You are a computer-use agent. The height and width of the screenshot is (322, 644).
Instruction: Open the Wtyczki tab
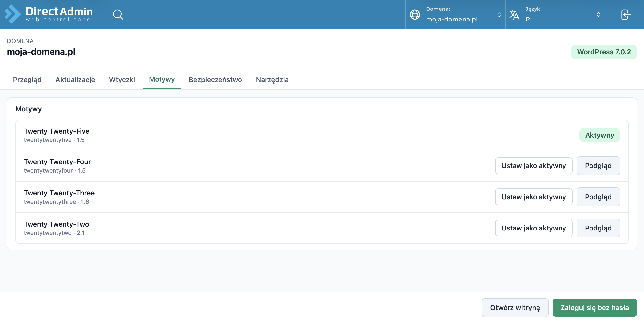pyautogui.click(x=122, y=80)
